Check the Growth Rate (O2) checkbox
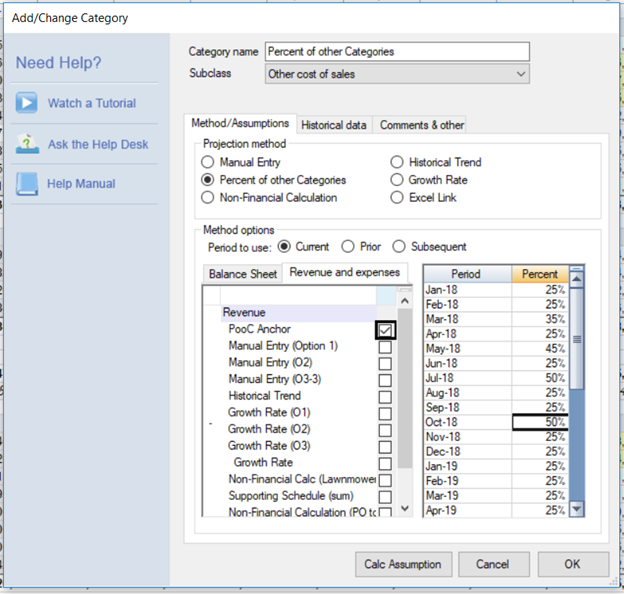The height and width of the screenshot is (594, 624). click(385, 430)
